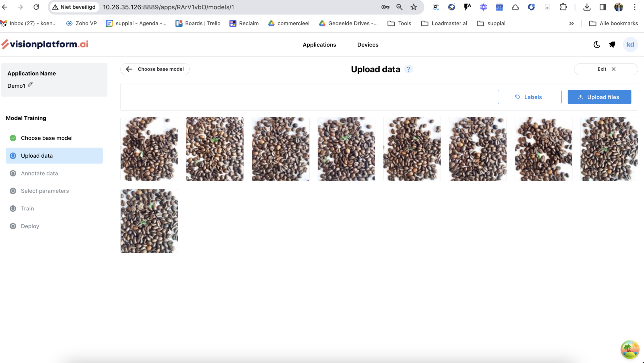Switch to the Devices section
Screen dimensions: 644x363
[368, 44]
